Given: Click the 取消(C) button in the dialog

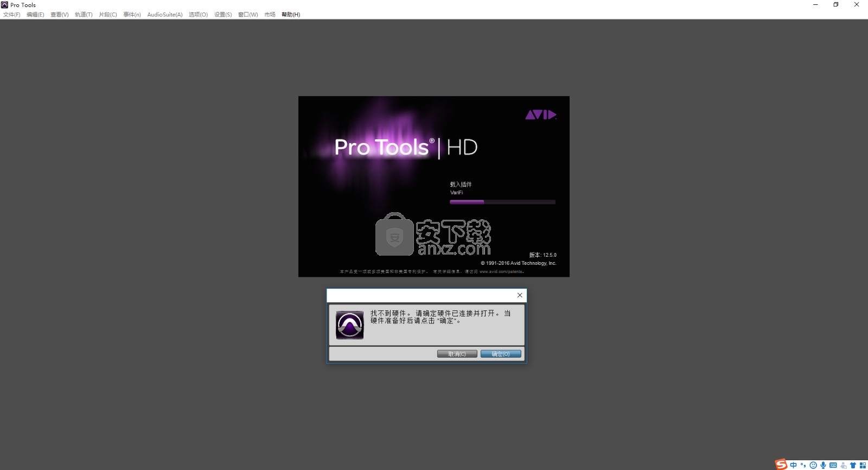Looking at the screenshot, I should (457, 354).
